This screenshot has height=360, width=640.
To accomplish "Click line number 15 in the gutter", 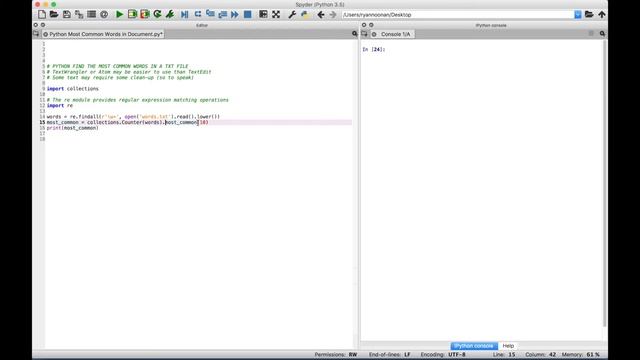I will point(42,122).
